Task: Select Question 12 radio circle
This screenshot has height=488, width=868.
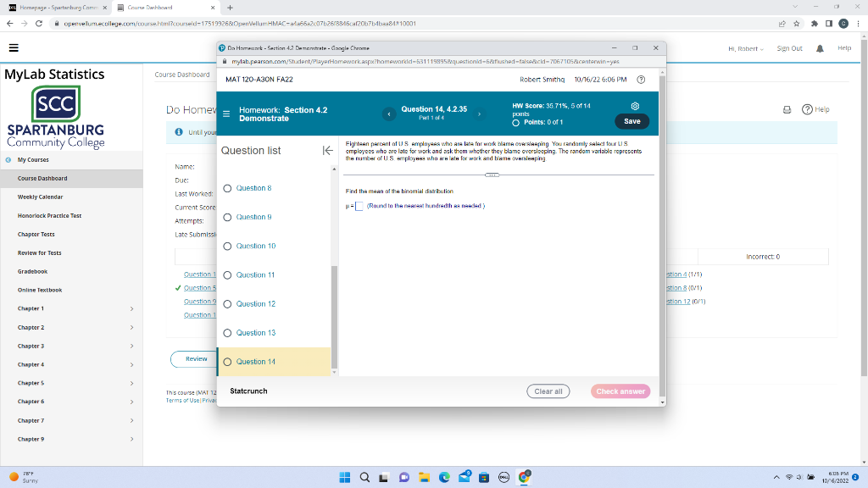Action: coord(227,304)
